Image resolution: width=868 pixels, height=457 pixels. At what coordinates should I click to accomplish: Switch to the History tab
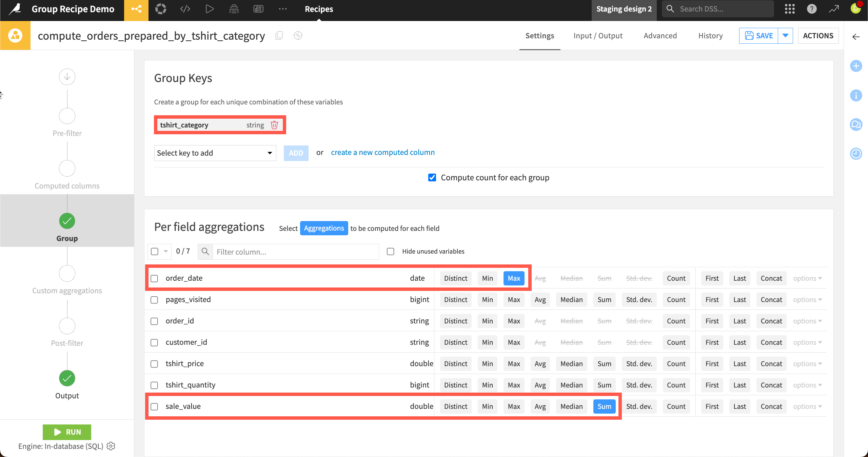(710, 36)
